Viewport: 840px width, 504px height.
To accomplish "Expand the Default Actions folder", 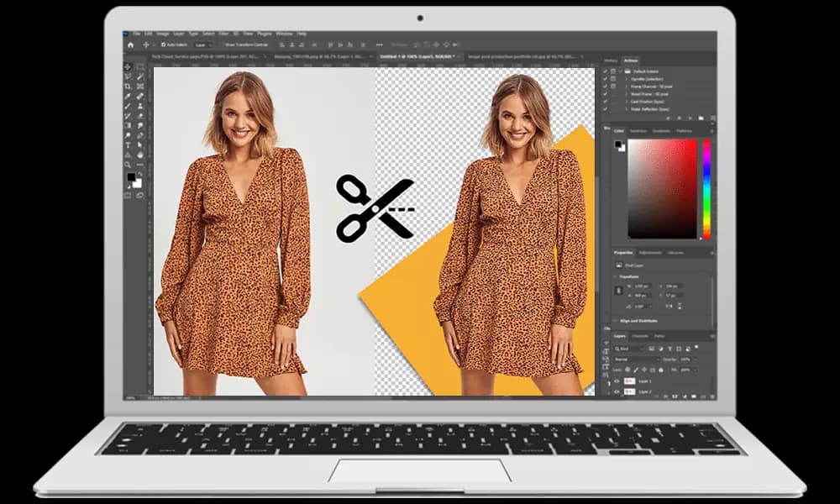I will tap(619, 71).
